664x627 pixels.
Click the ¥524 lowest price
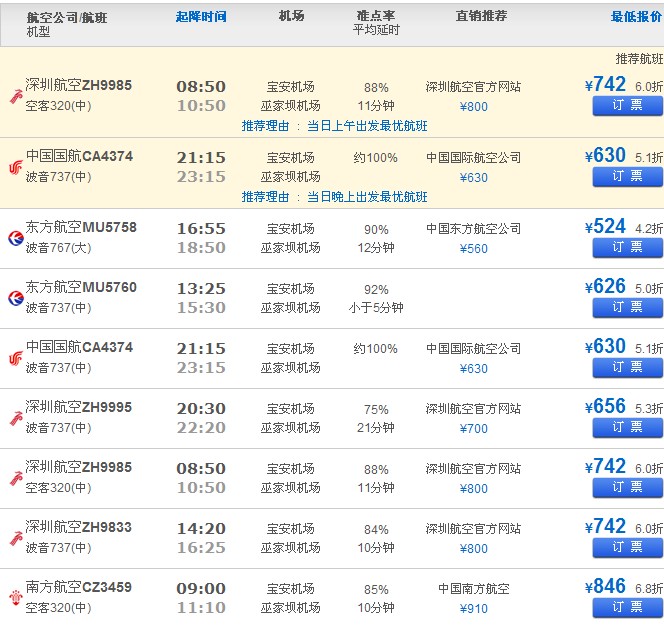click(x=605, y=226)
